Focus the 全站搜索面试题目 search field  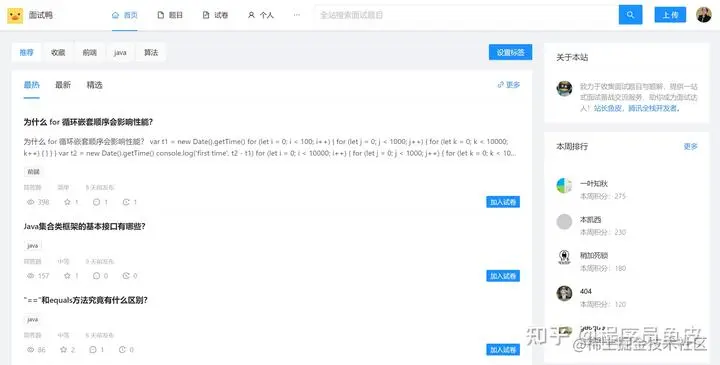pos(466,15)
